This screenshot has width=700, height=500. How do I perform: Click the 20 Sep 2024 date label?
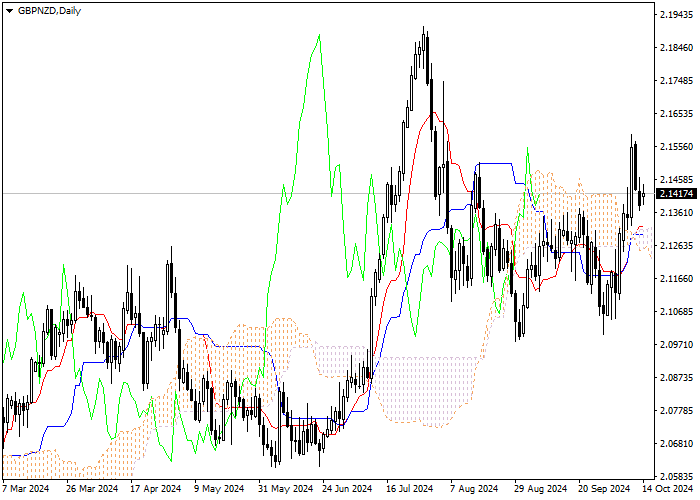[604, 489]
